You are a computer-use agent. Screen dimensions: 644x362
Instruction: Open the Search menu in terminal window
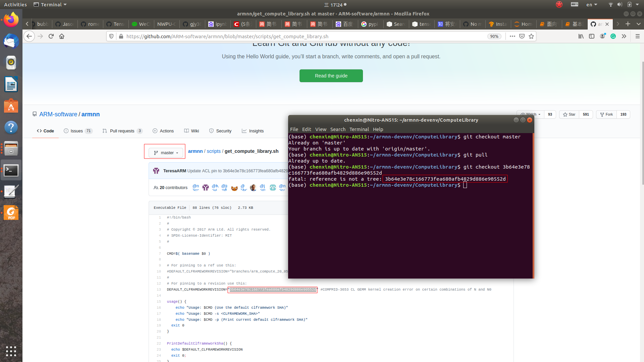pos(338,129)
